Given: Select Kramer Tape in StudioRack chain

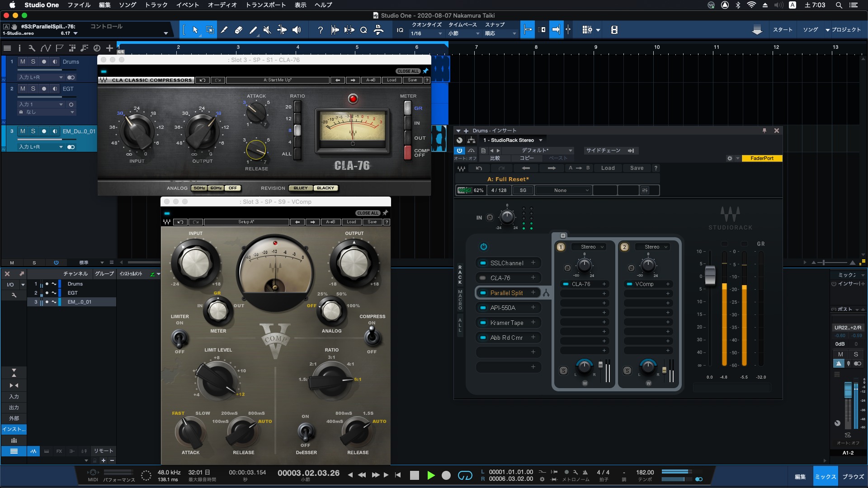Looking at the screenshot, I should [506, 323].
